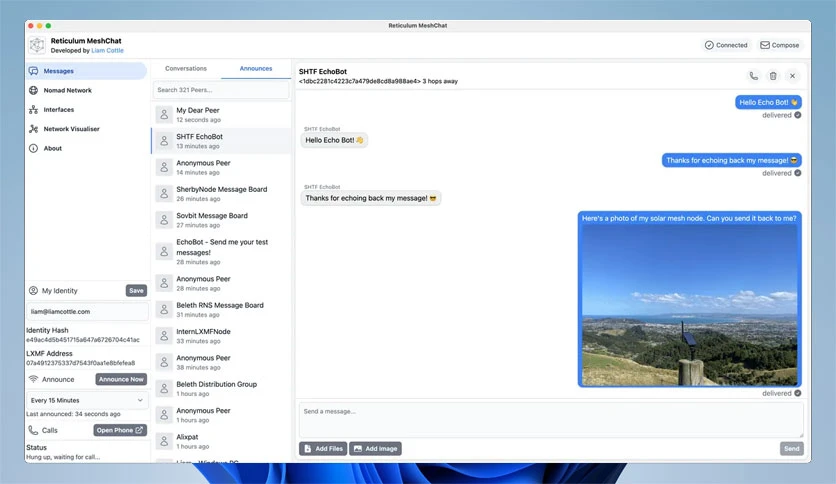Open the solar mesh node photo
The height and width of the screenshot is (484, 836).
pos(689,305)
